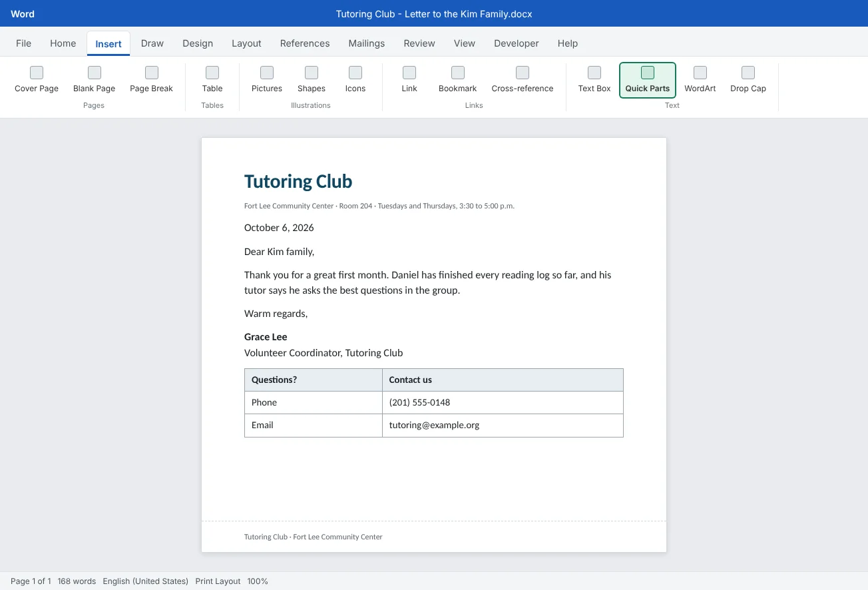The width and height of the screenshot is (868, 590).
Task: Open the Shapes gallery
Action: click(312, 80)
